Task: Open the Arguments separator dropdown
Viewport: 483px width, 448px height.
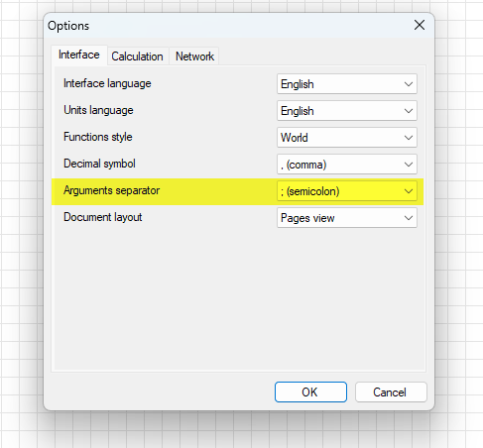Action: pyautogui.click(x=347, y=191)
